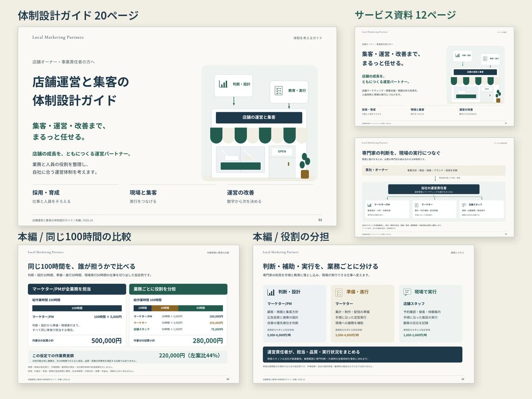532x399 pixels.
Task: Click the この仮定での作業費差額 label
Action: point(53,356)
